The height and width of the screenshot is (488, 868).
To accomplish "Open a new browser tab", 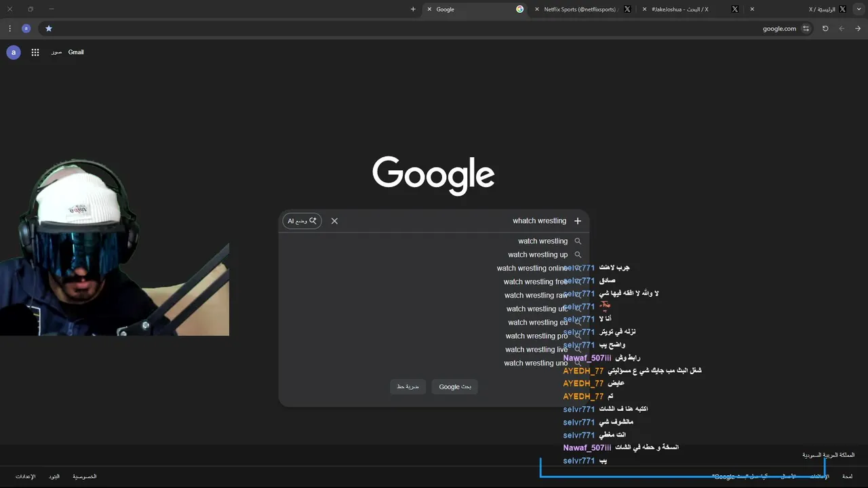I will tap(413, 9).
